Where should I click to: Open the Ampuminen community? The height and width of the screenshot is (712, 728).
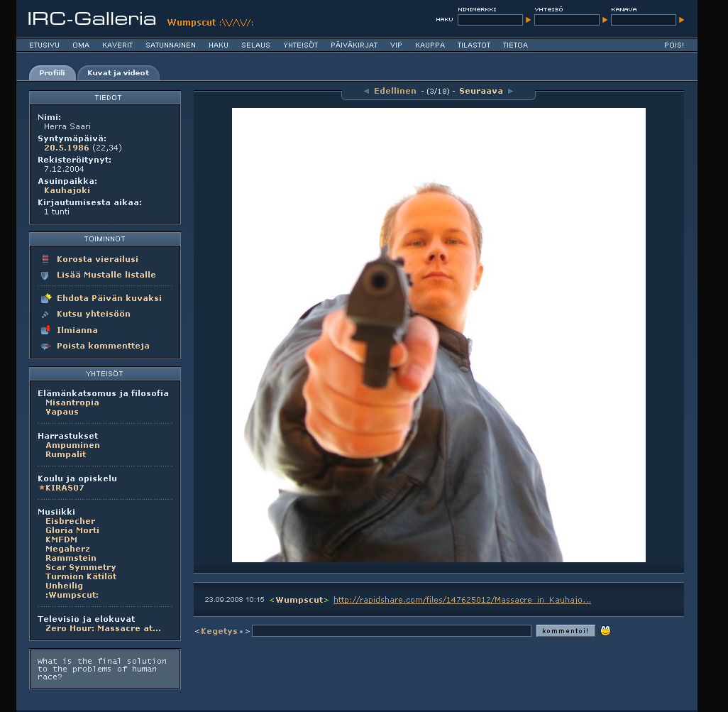click(72, 445)
